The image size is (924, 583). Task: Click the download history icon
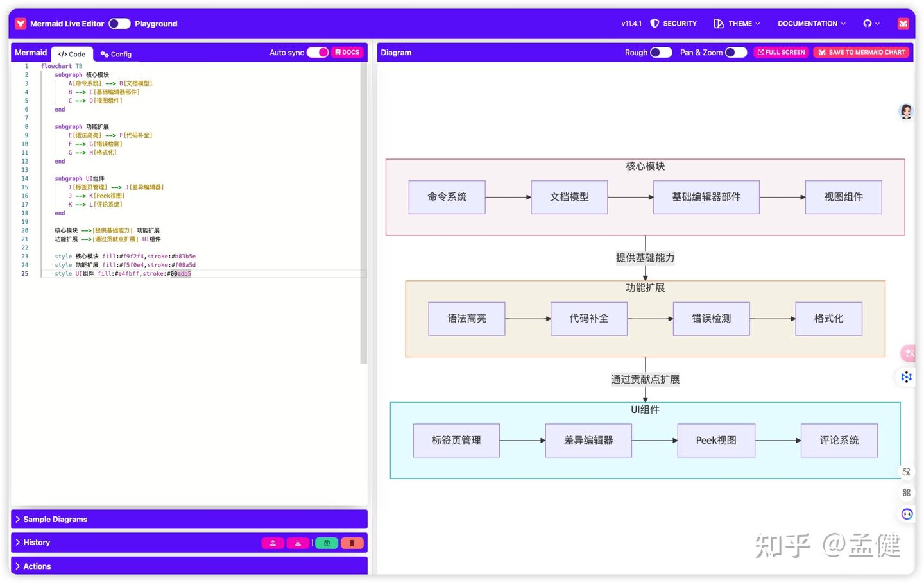(298, 543)
